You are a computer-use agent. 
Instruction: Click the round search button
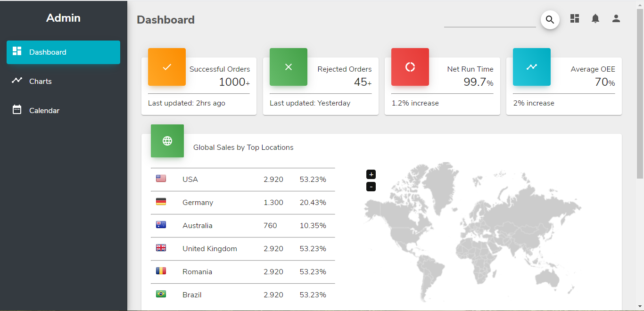[x=550, y=20]
